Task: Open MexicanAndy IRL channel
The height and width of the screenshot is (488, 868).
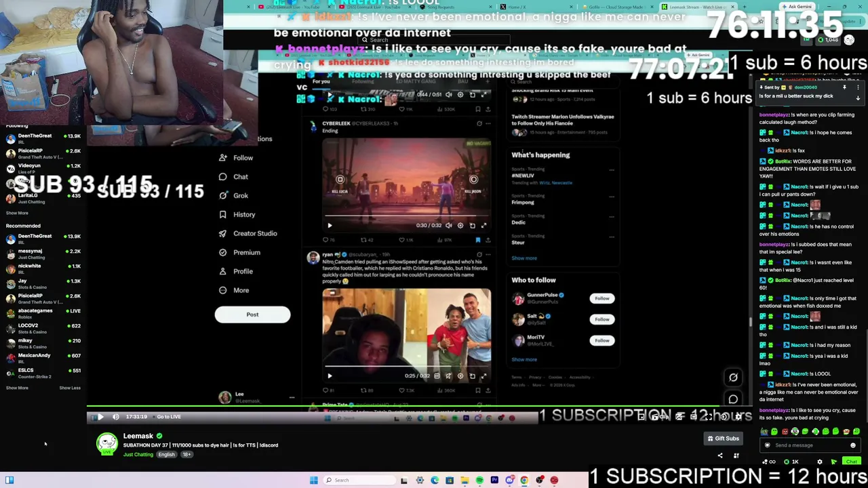Action: pyautogui.click(x=42, y=359)
